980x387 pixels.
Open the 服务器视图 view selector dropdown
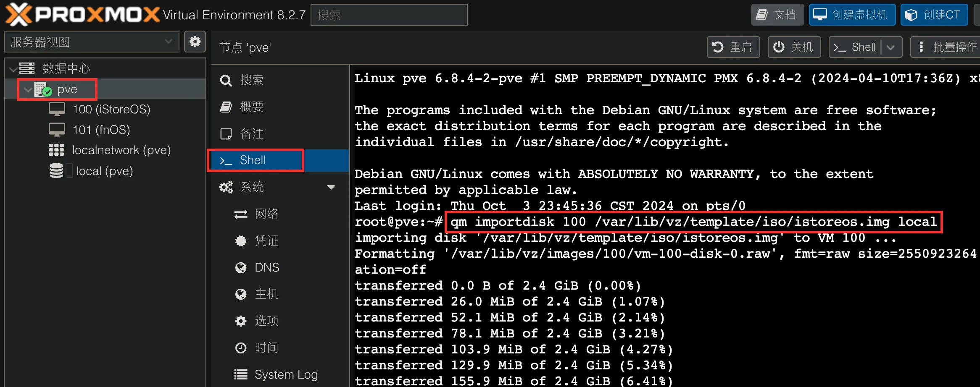click(92, 42)
